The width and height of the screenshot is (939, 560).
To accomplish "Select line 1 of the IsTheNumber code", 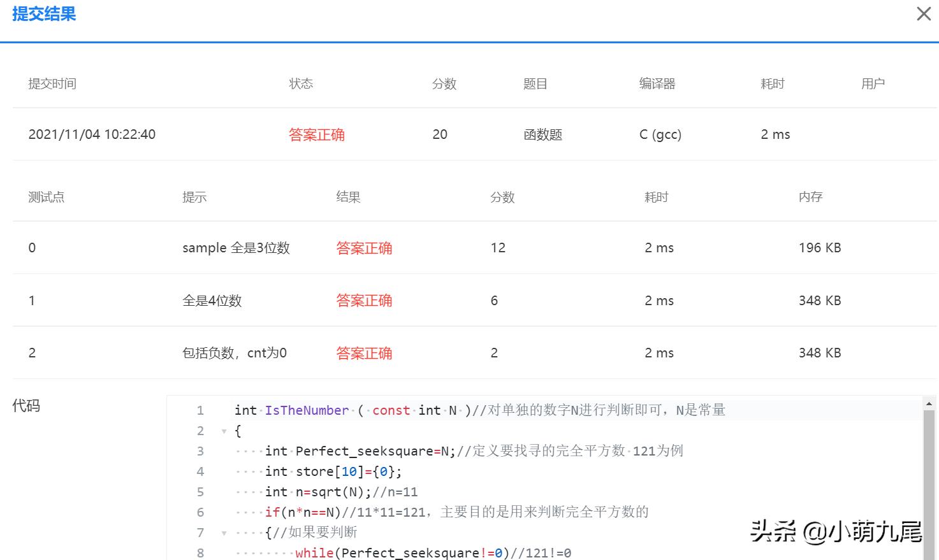I will (x=478, y=410).
